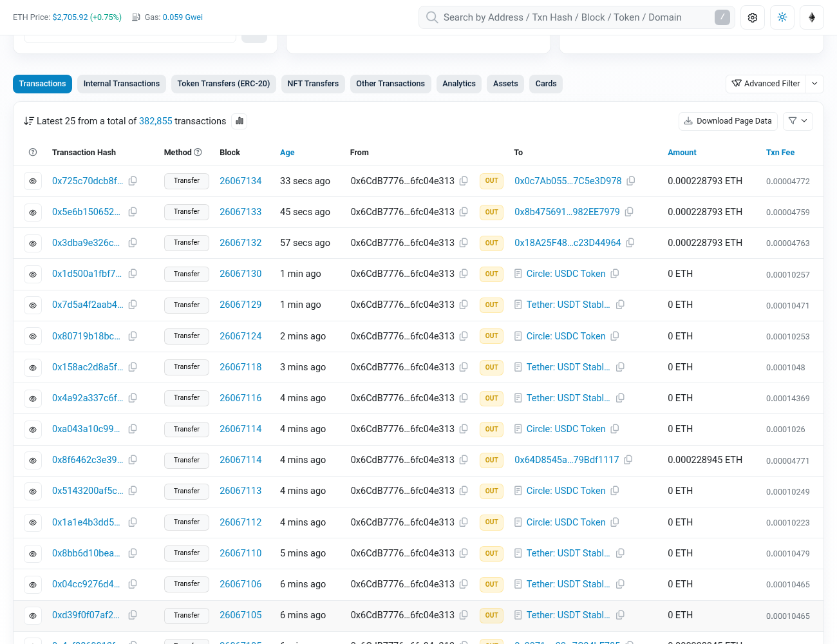
Task: Open Circle USDC Token link in block 26067112 row
Action: click(566, 522)
